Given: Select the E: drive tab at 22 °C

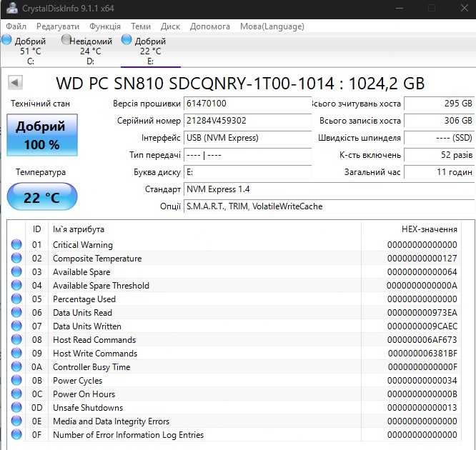Looking at the screenshot, I should 151,51.
